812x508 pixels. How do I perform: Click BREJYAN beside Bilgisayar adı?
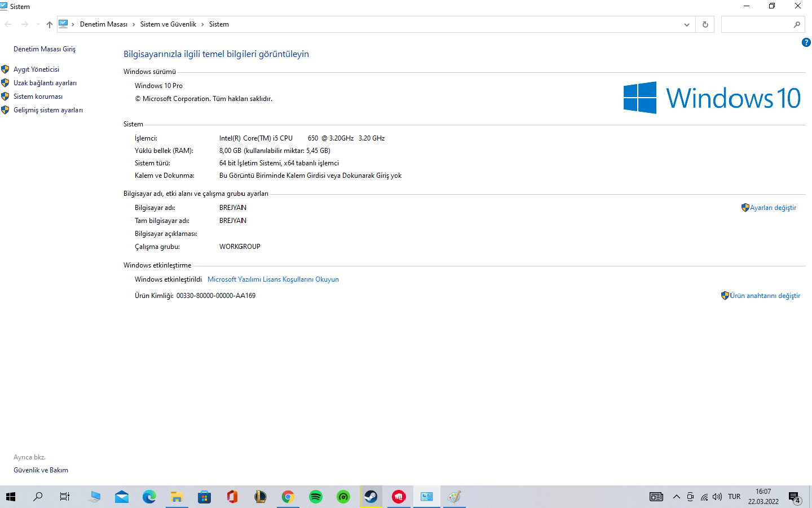tap(233, 208)
